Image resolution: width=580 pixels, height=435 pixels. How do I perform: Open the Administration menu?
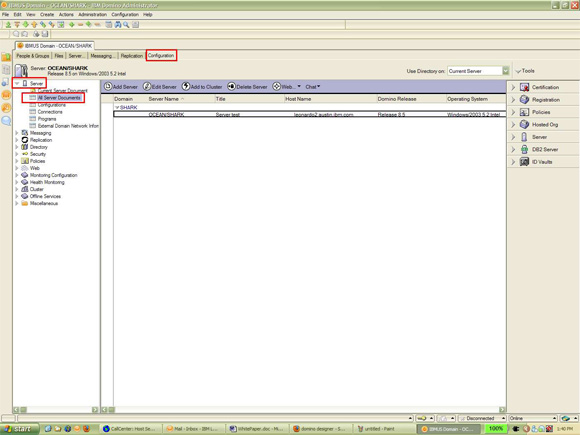coord(92,14)
